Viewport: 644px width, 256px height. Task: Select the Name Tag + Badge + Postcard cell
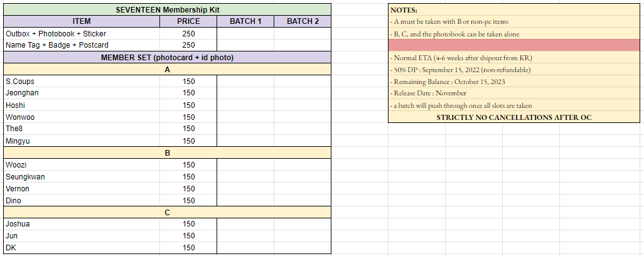pyautogui.click(x=82, y=45)
